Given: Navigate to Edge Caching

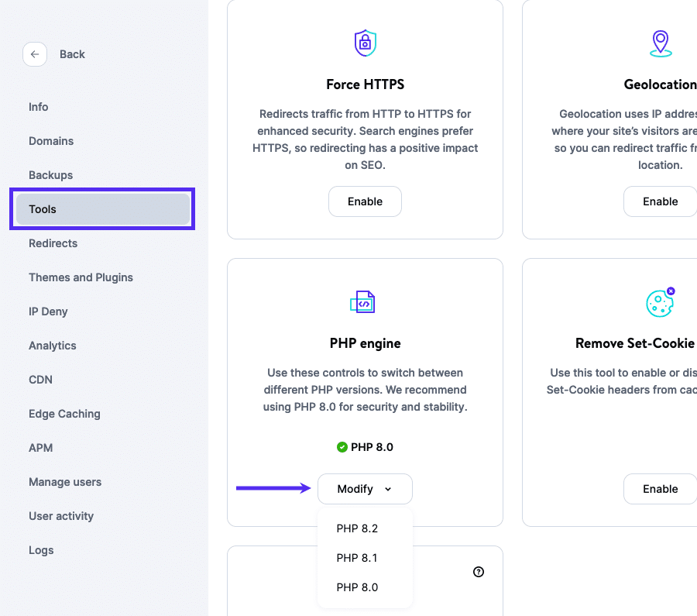Looking at the screenshot, I should click(x=64, y=414).
